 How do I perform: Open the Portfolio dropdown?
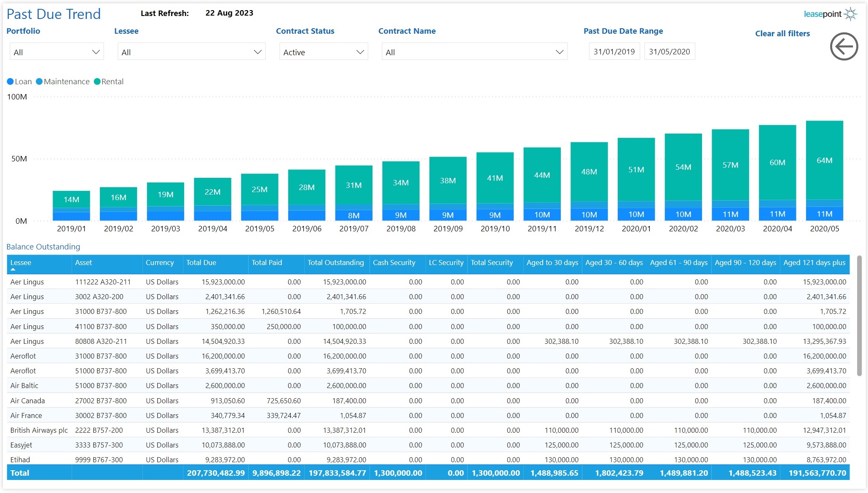pyautogui.click(x=56, y=52)
